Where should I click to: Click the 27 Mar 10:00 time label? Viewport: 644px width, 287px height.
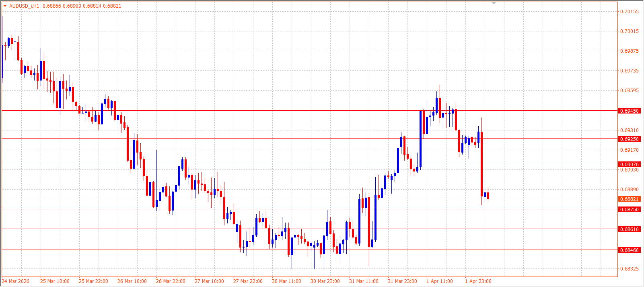tap(209, 281)
